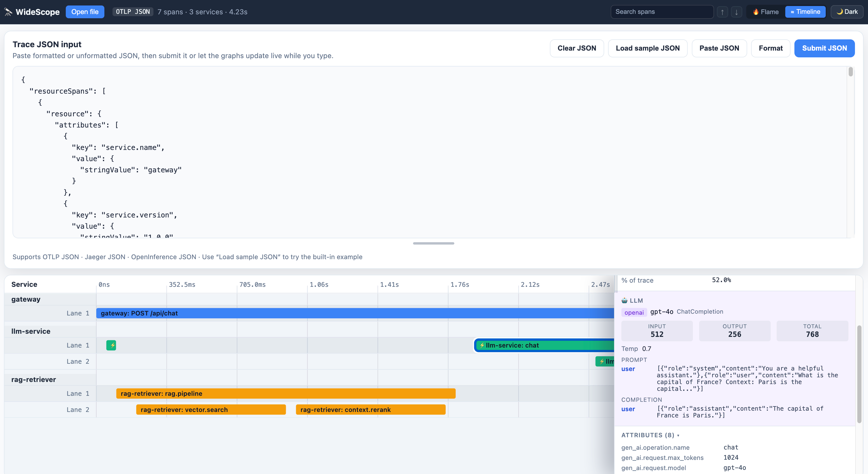Toggle Dark mode
868x474 pixels.
coord(847,12)
